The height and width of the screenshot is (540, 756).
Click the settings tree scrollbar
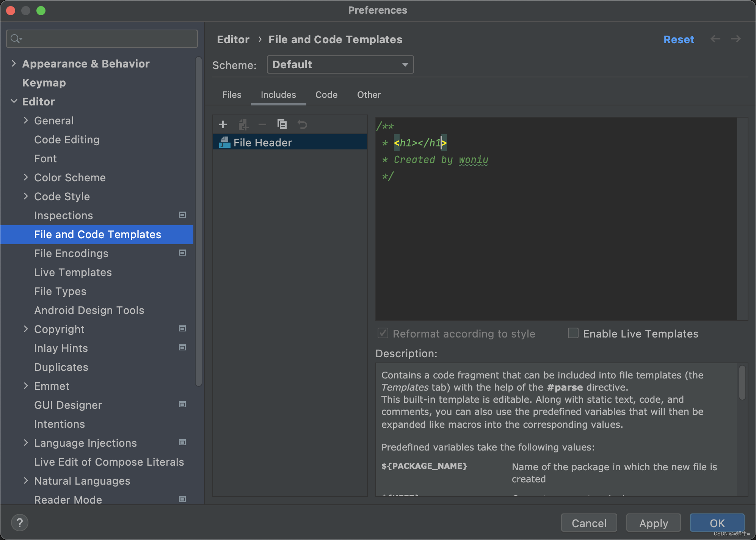pos(198,221)
